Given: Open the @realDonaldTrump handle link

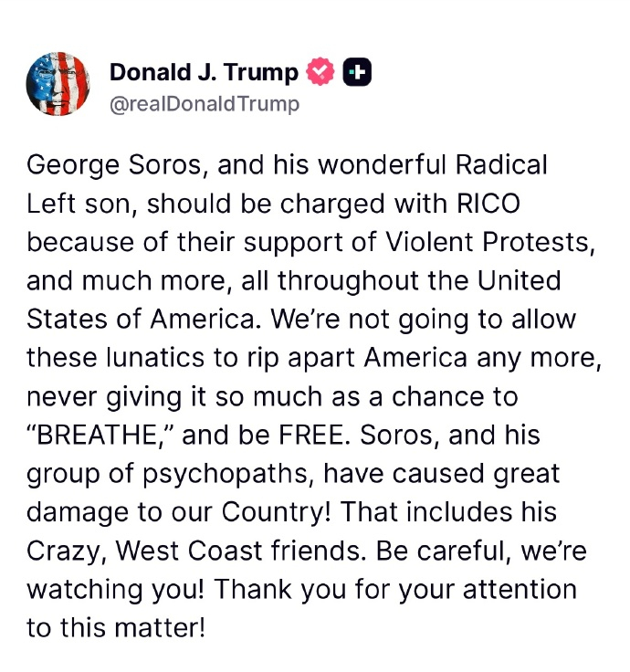Looking at the screenshot, I should (x=205, y=104).
